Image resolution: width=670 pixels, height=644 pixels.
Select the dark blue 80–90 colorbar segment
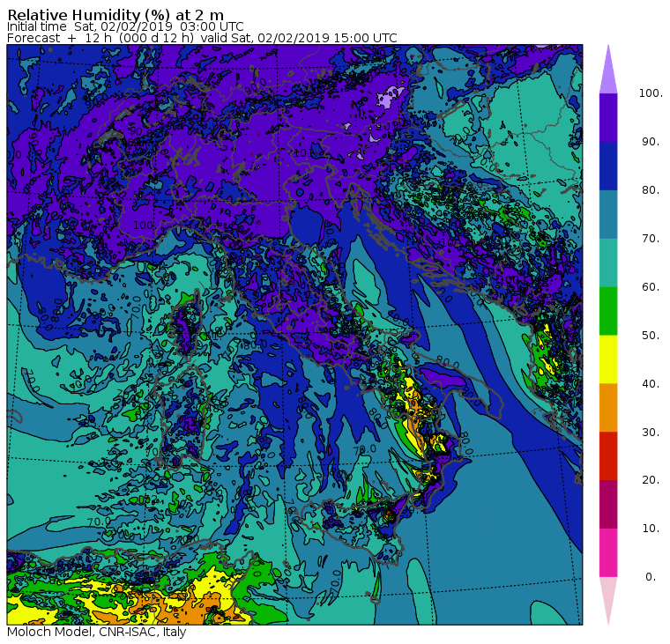point(608,166)
